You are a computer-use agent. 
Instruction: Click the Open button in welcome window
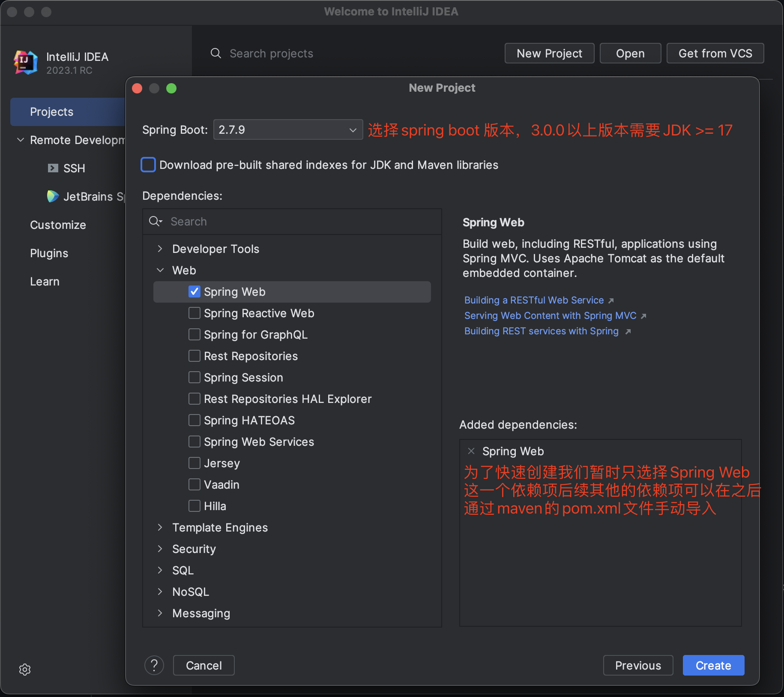[x=630, y=53]
